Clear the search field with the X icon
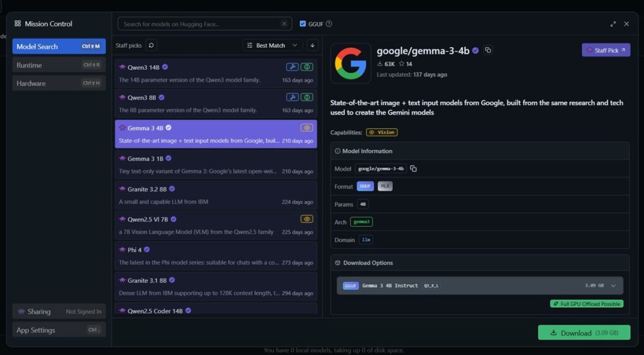This screenshot has width=644, height=355. [x=284, y=24]
